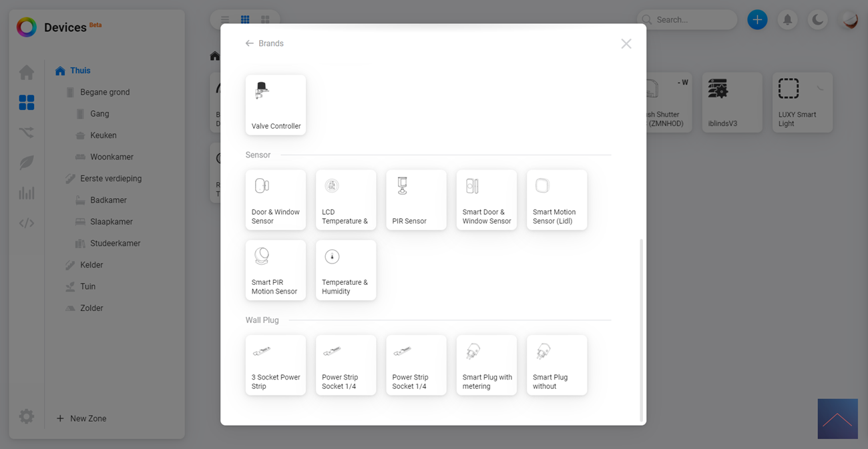
Task: Click the Search input field
Action: coord(691,20)
